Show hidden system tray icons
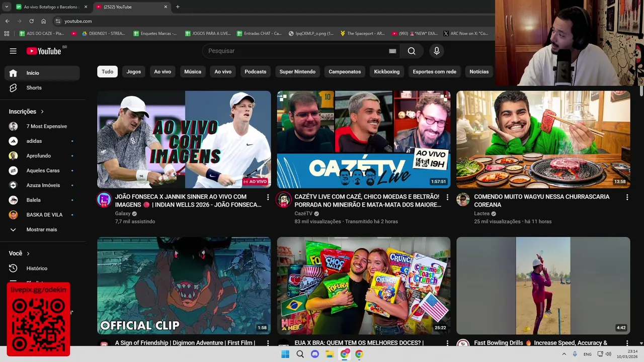The image size is (644, 362). tap(564, 354)
